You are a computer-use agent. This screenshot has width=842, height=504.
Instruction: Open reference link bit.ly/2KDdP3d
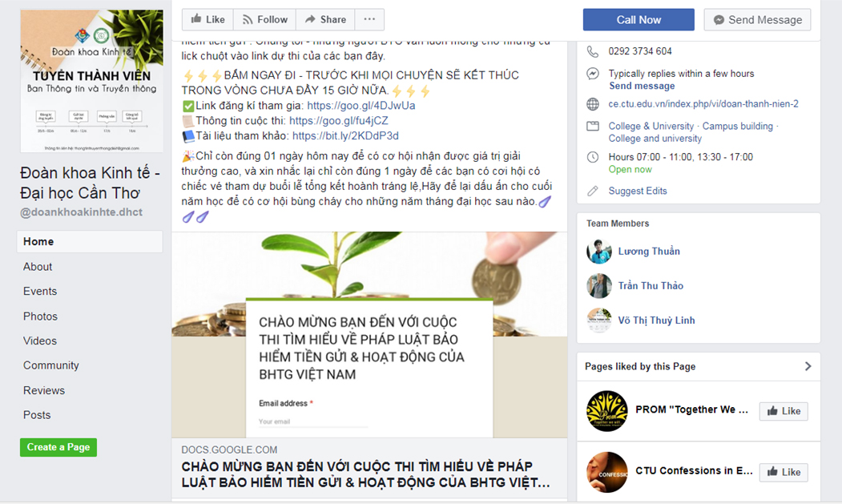click(x=345, y=136)
